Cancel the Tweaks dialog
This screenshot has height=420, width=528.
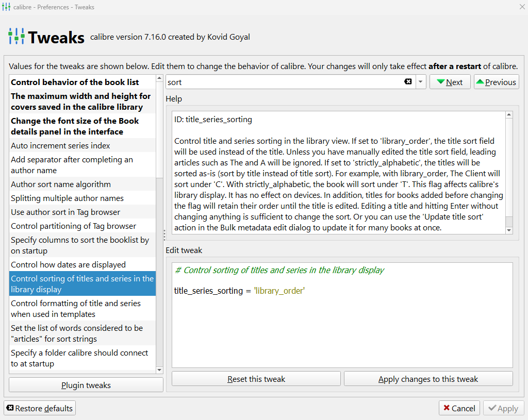click(459, 408)
